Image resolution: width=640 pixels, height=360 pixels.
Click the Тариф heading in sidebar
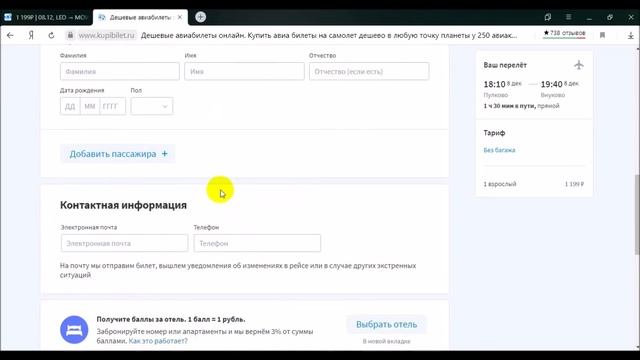[x=494, y=133]
